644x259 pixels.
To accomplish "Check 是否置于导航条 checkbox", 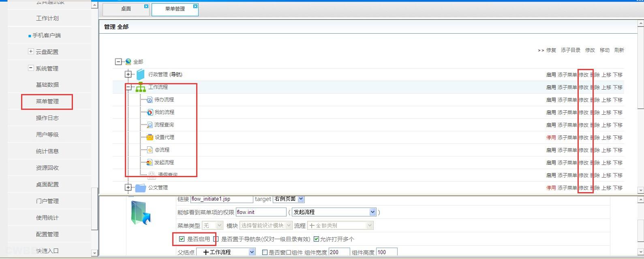I will coord(216,239).
